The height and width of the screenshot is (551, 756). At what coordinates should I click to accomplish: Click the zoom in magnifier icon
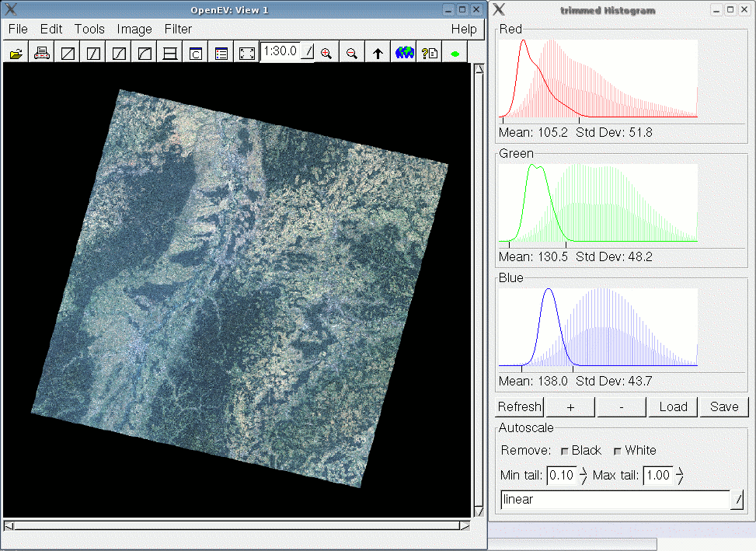(326, 54)
